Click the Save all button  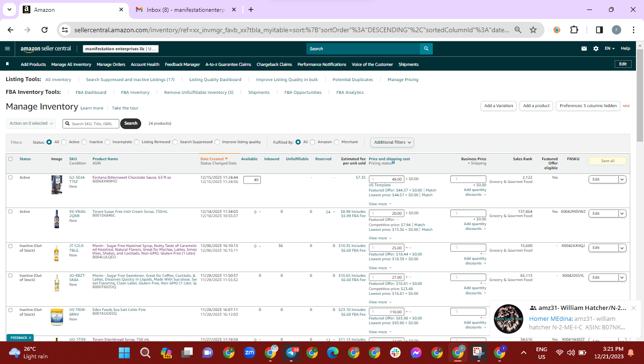pyautogui.click(x=608, y=161)
